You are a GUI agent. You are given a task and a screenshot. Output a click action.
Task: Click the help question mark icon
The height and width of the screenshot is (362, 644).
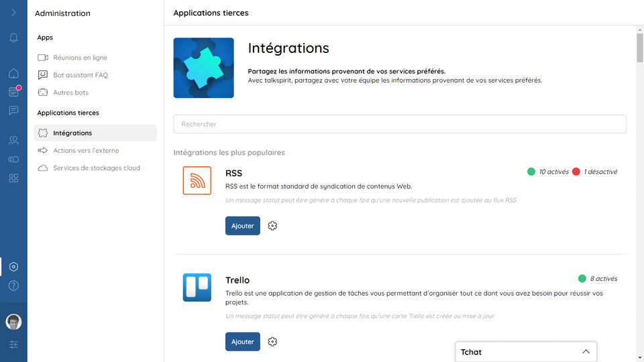13,286
